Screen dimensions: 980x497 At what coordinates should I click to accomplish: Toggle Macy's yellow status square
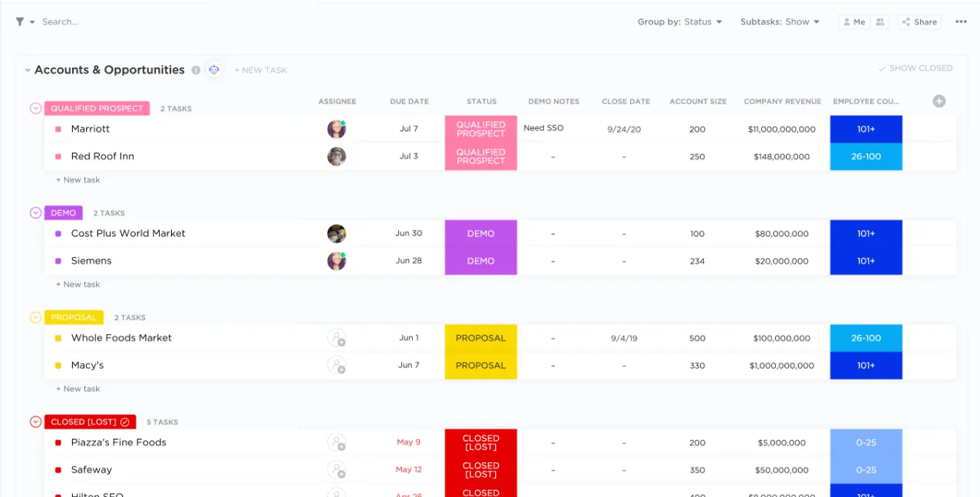point(58,366)
